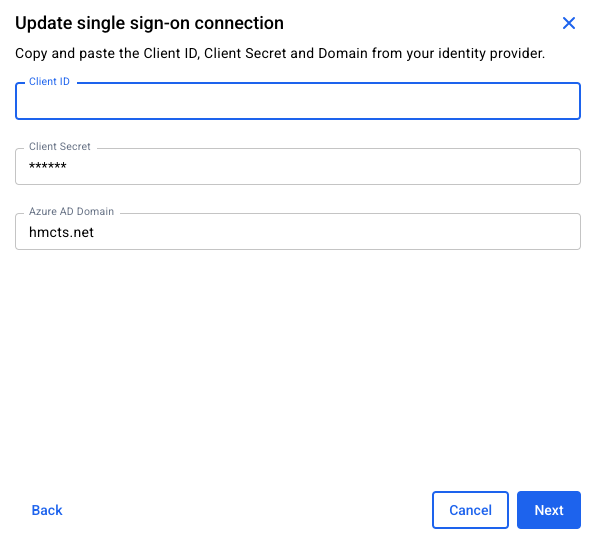Viewport: 596px width, 538px height.
Task: Click the copy and paste instruction text
Action: pyautogui.click(x=280, y=54)
